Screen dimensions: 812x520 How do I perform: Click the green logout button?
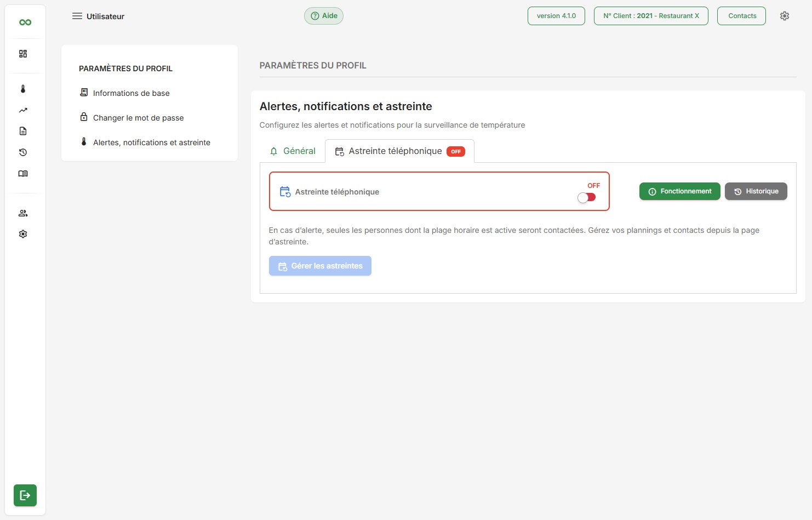point(25,495)
